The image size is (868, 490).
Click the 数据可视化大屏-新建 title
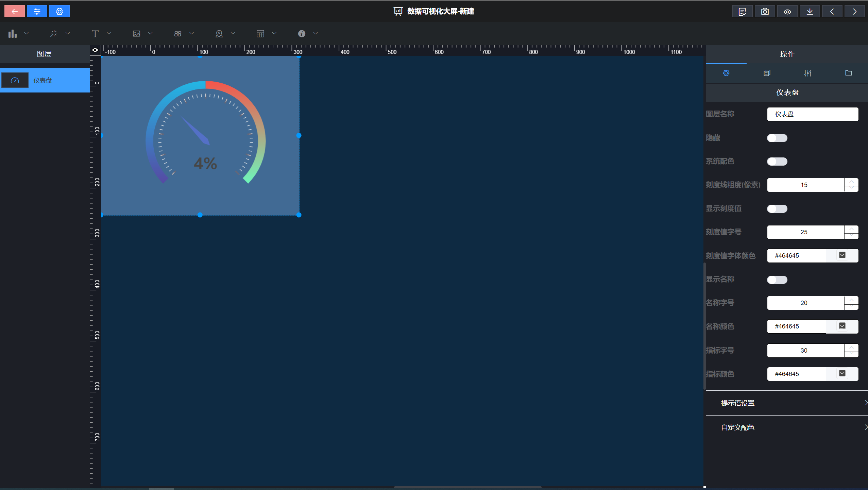[440, 11]
